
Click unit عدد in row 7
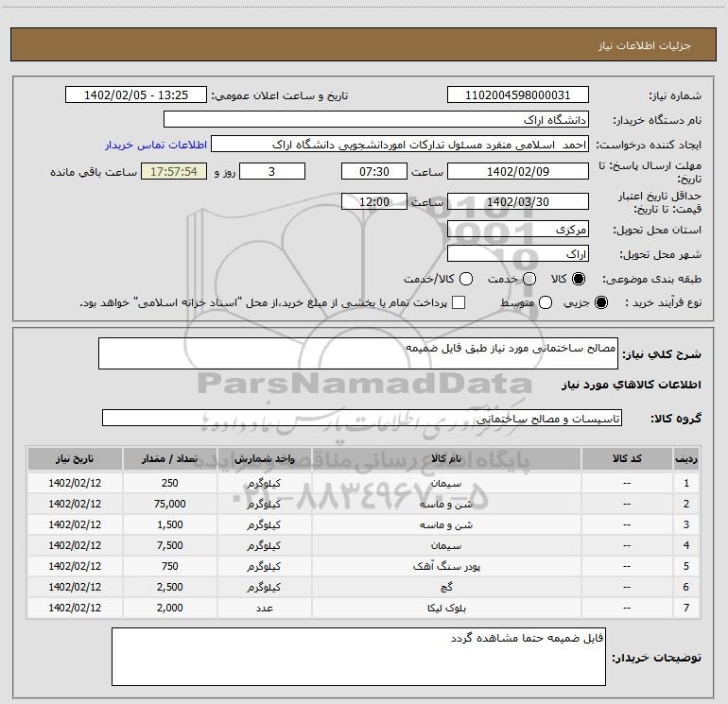[x=264, y=608]
